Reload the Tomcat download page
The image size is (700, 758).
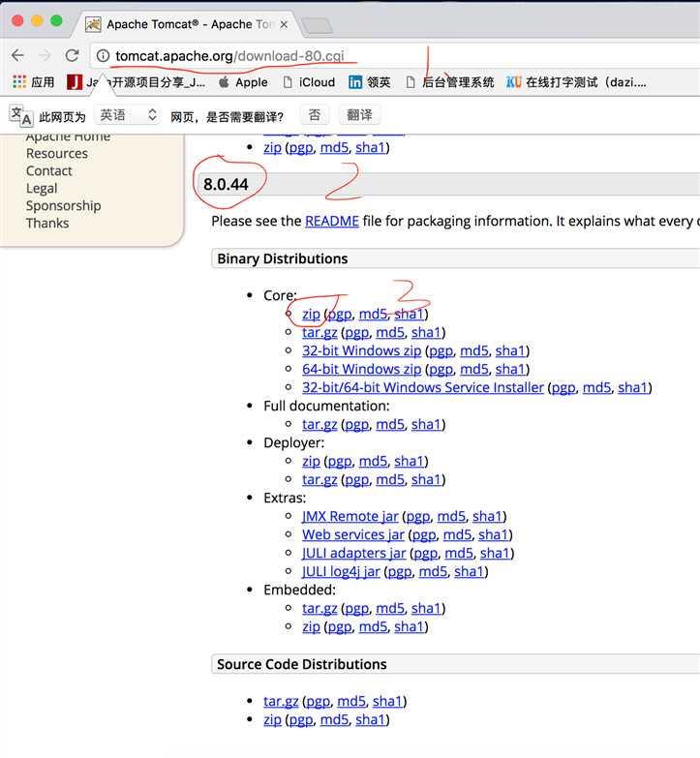72,55
